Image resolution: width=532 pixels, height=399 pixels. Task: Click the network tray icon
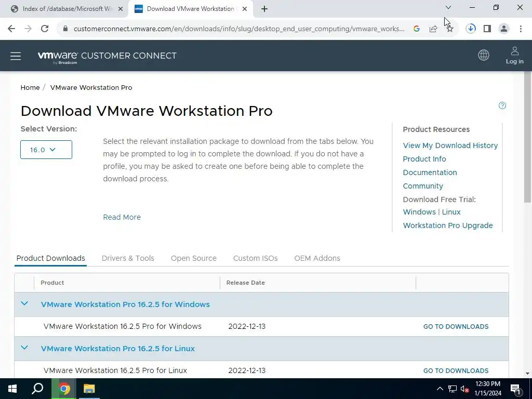453,389
